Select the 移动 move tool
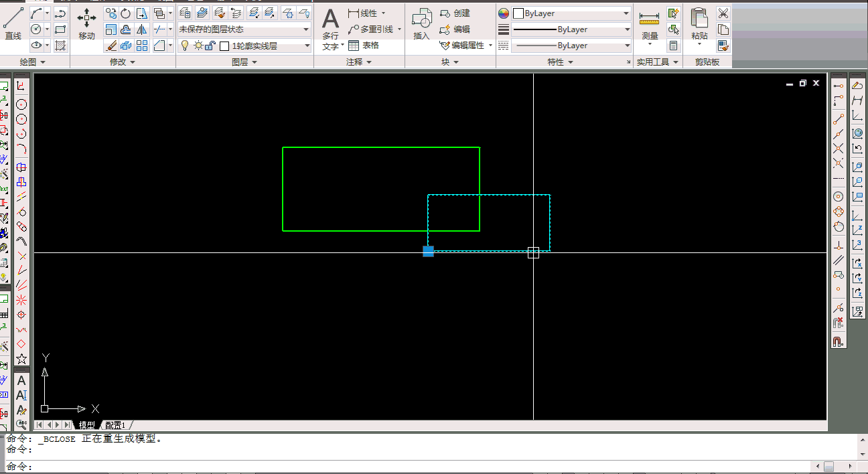This screenshot has height=474, width=868. point(87,25)
